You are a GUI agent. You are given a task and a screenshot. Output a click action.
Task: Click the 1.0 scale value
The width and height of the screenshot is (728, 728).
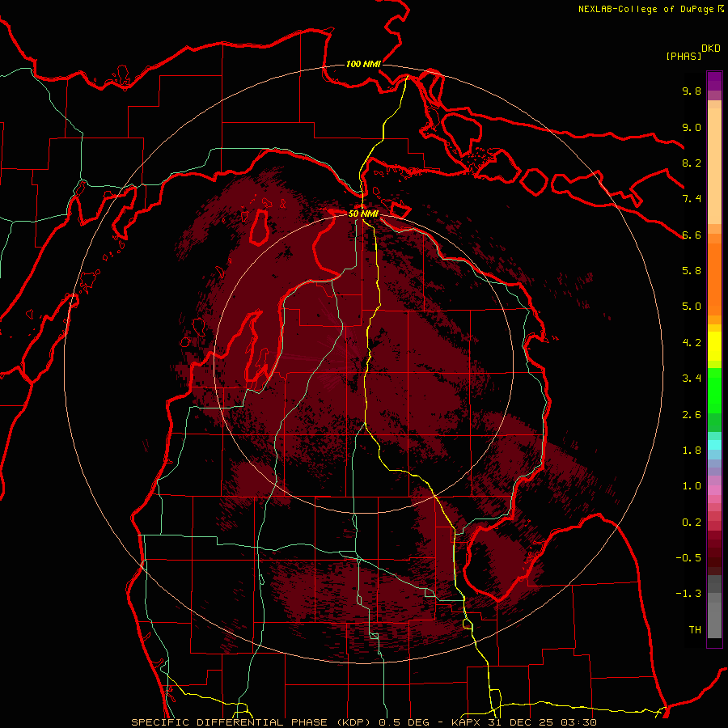692,486
